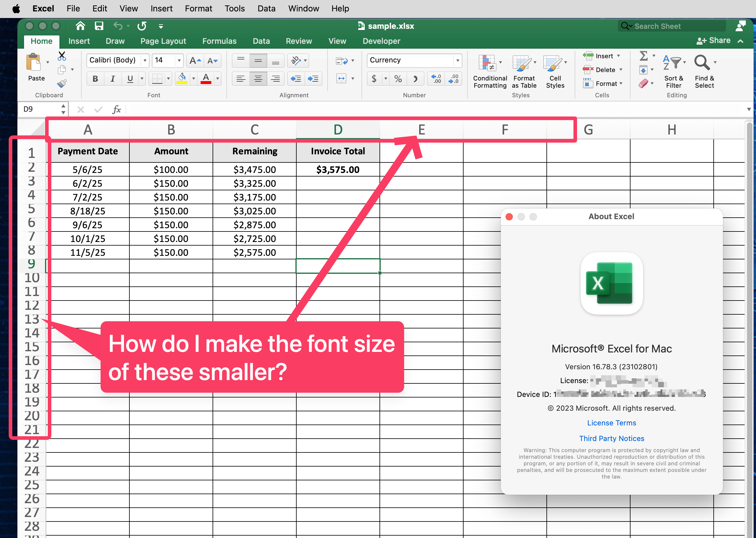Viewport: 756px width, 538px height.
Task: Click the Share button
Action: click(713, 41)
